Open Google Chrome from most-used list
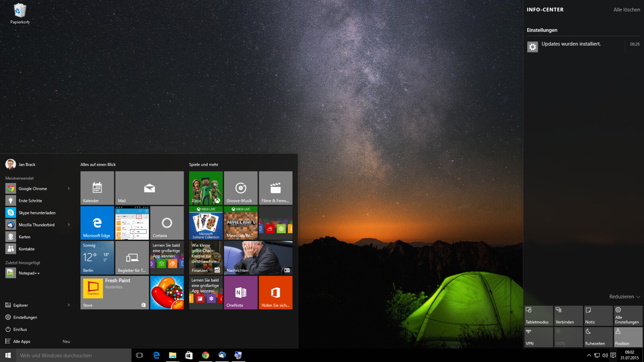This screenshot has width=644, height=362. 33,189
